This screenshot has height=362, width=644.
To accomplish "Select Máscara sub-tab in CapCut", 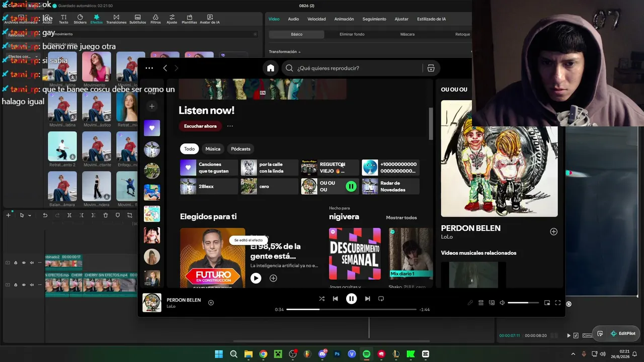I will [x=408, y=34].
